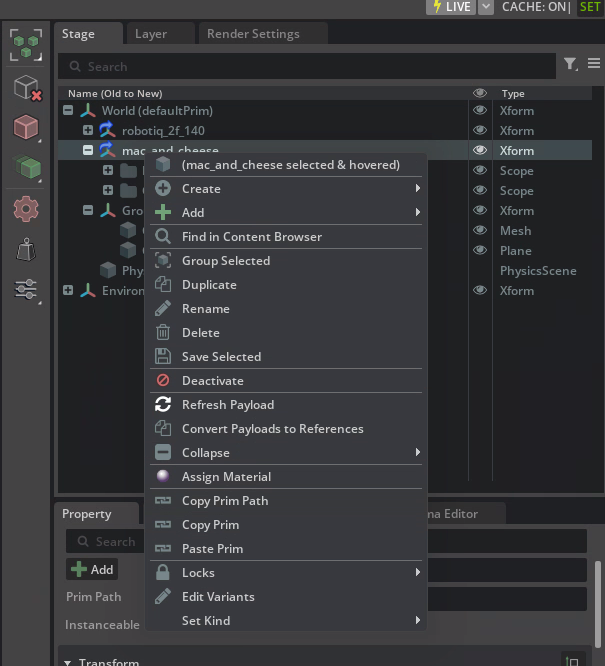Click the cube with red X icon
Viewport: 605px width, 666px height.
coord(26,88)
